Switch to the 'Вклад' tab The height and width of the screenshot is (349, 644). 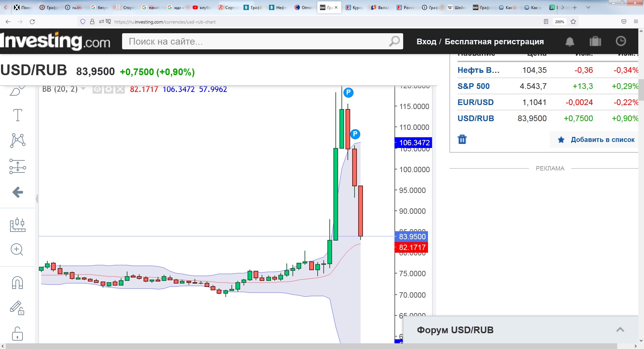point(380,7)
